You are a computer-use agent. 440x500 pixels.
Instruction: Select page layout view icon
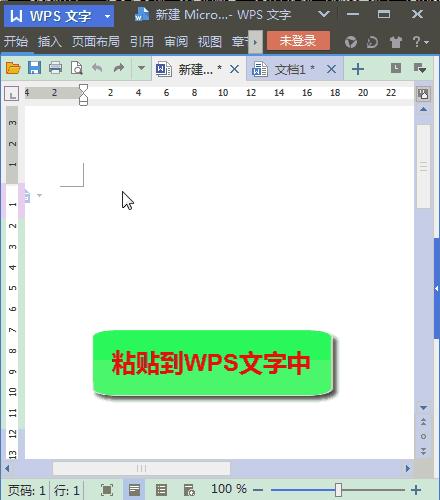click(134, 490)
